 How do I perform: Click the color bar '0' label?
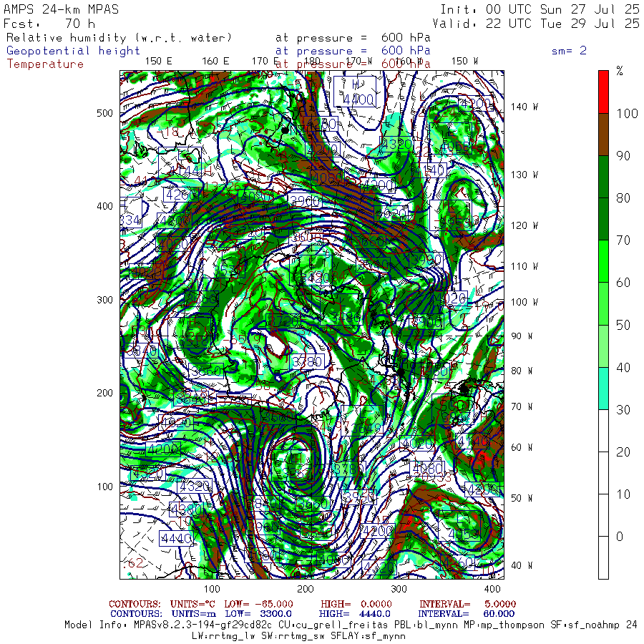click(620, 537)
